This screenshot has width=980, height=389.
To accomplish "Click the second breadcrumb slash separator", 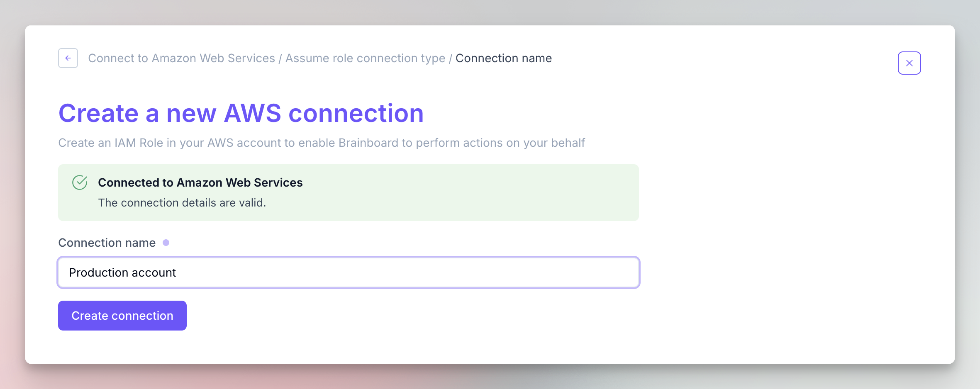I will pyautogui.click(x=450, y=58).
